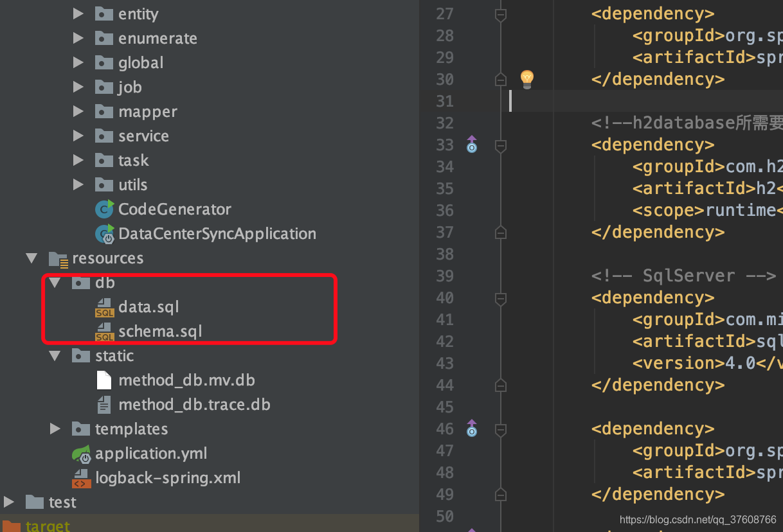Click the static folder icon
This screenshot has width=783, height=532.
[x=81, y=356]
